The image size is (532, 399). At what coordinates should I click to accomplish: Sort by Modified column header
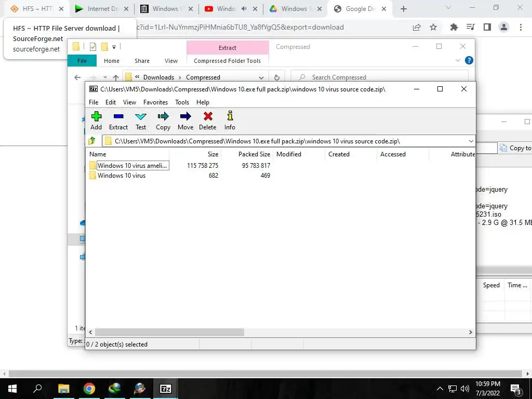289,154
